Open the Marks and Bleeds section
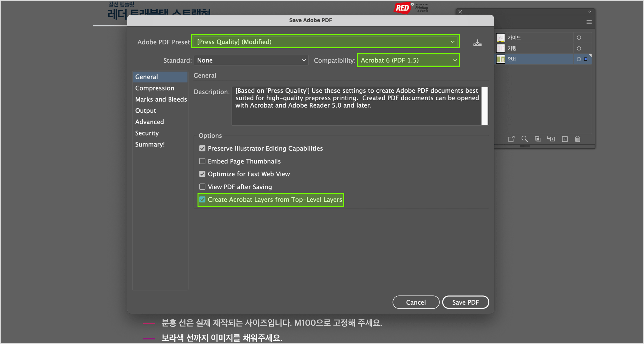The width and height of the screenshot is (644, 344). coord(161,99)
